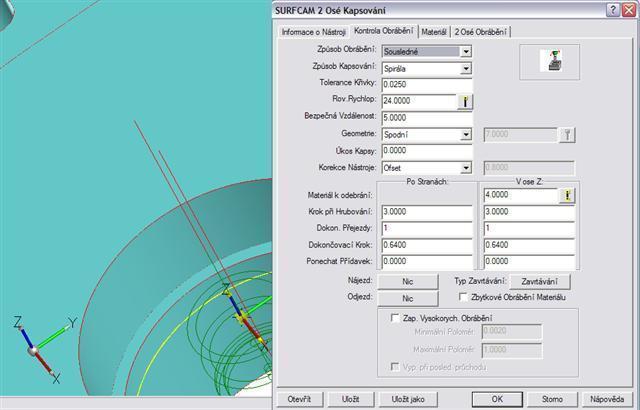Switch to 2 Osé Obrábění tab
This screenshot has height=410, width=640.
(480, 32)
